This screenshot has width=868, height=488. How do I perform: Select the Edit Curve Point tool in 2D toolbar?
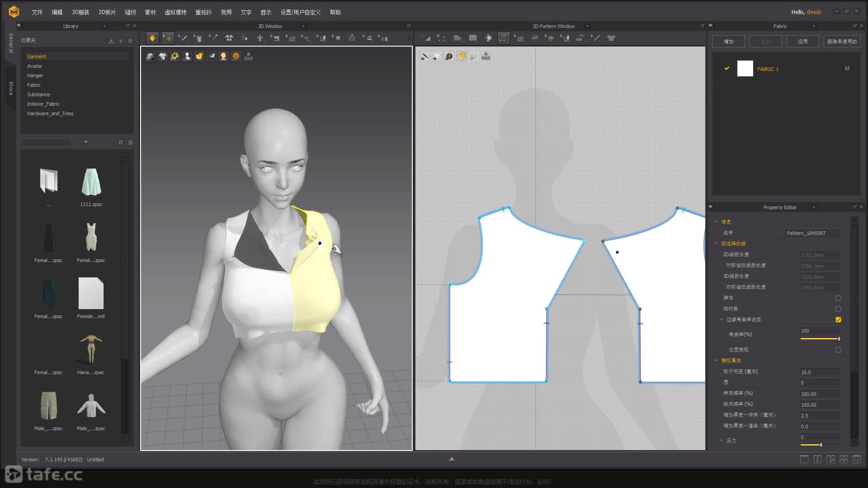[x=442, y=38]
